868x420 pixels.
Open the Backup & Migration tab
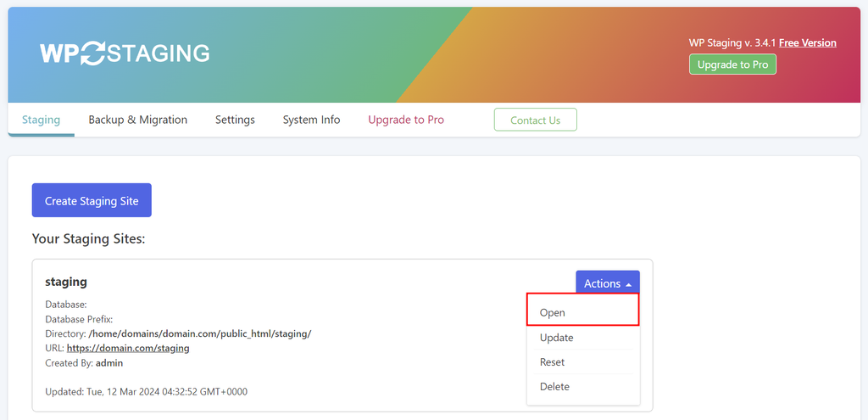[137, 120]
